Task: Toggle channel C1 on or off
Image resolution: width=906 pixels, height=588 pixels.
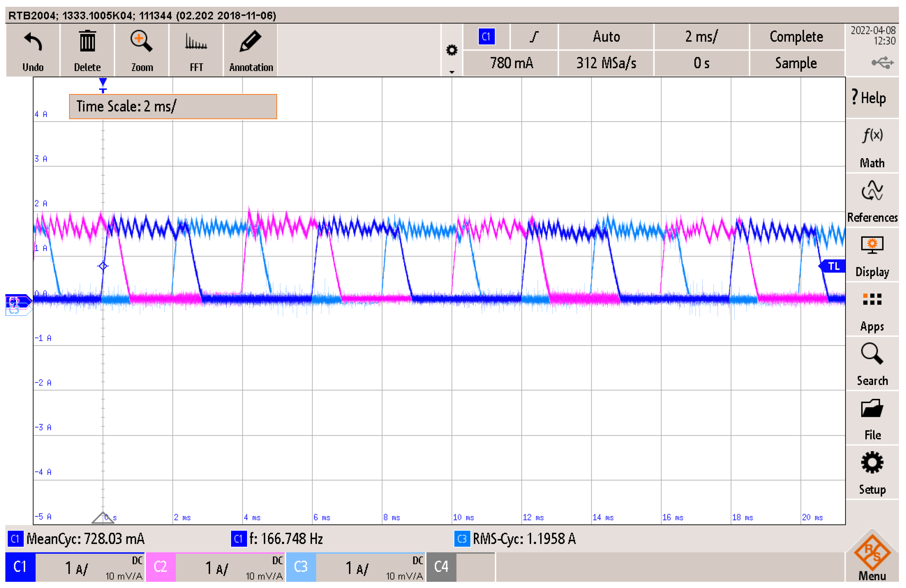Action: point(20,567)
